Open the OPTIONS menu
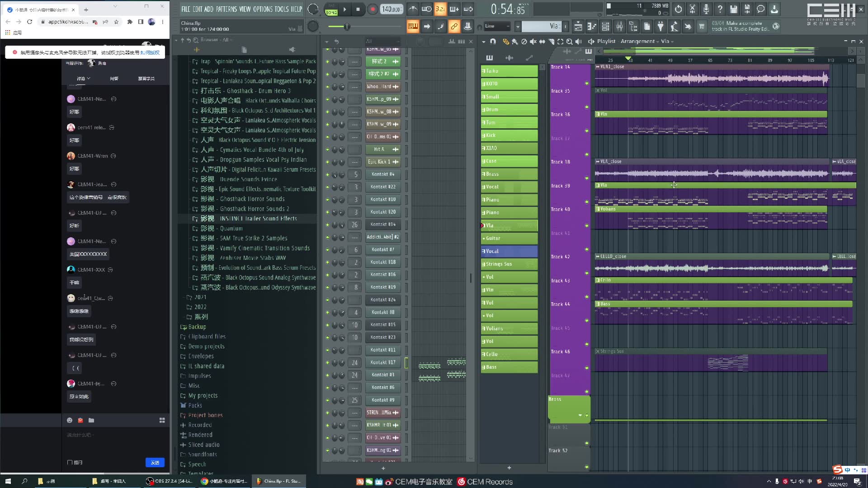Screen dimensions: 868x488 [263, 9]
